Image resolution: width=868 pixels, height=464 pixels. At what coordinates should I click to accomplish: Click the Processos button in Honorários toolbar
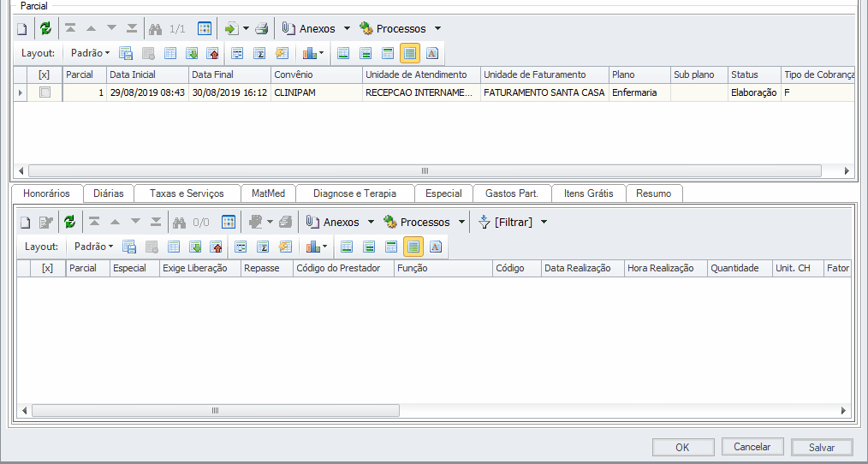418,222
